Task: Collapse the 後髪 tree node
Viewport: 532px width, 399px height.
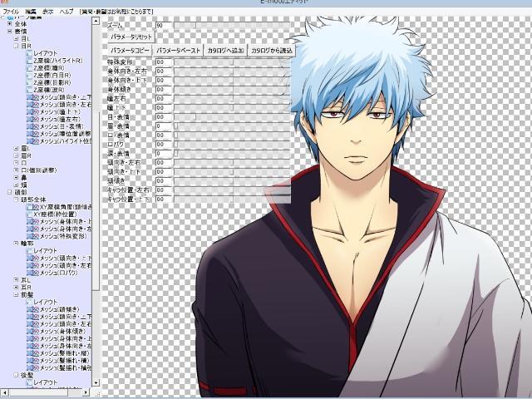Action: pyautogui.click(x=16, y=375)
